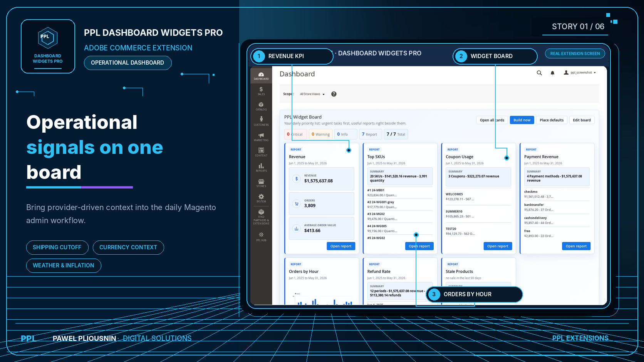This screenshot has height=362, width=644.
Task: Expand the All Store Views scope dropdown
Action: [x=312, y=94]
